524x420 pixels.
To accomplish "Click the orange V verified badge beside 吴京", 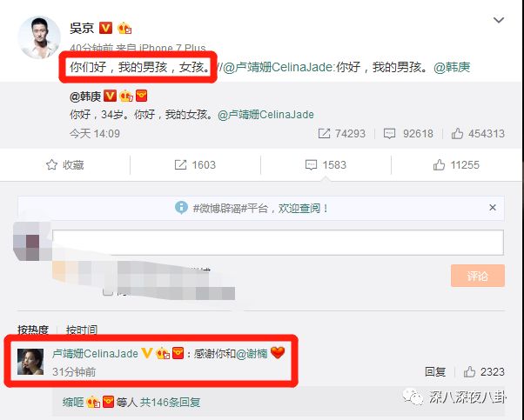I will (105, 28).
